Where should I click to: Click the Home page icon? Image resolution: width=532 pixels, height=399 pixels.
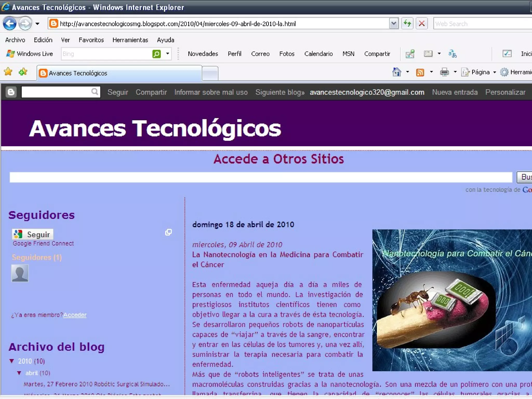point(397,72)
